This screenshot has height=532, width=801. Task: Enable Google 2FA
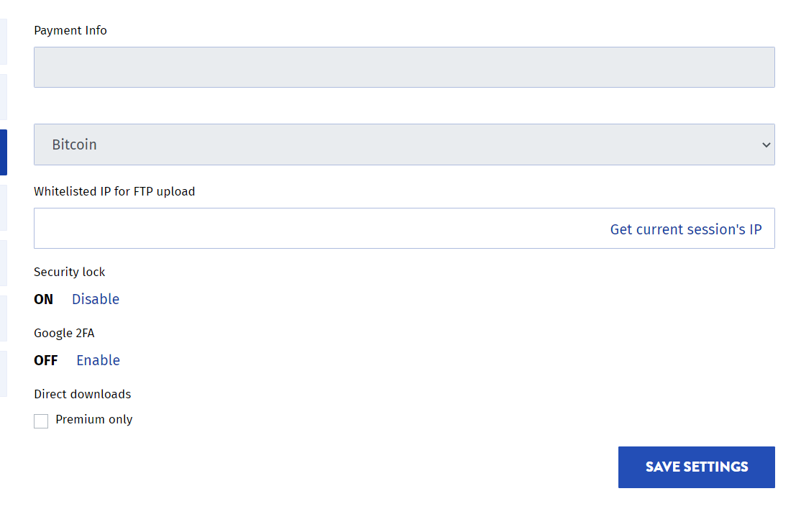pyautogui.click(x=98, y=360)
